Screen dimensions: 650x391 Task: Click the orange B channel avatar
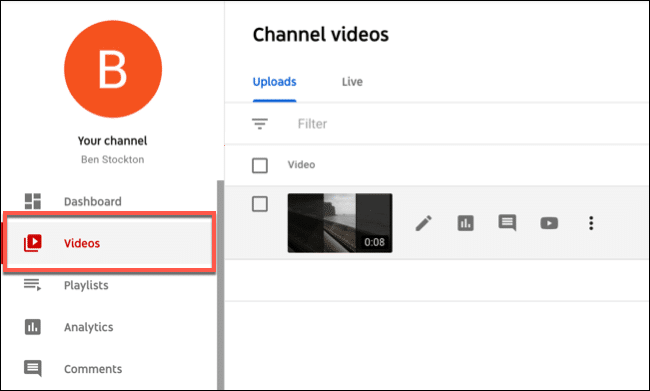pos(113,69)
